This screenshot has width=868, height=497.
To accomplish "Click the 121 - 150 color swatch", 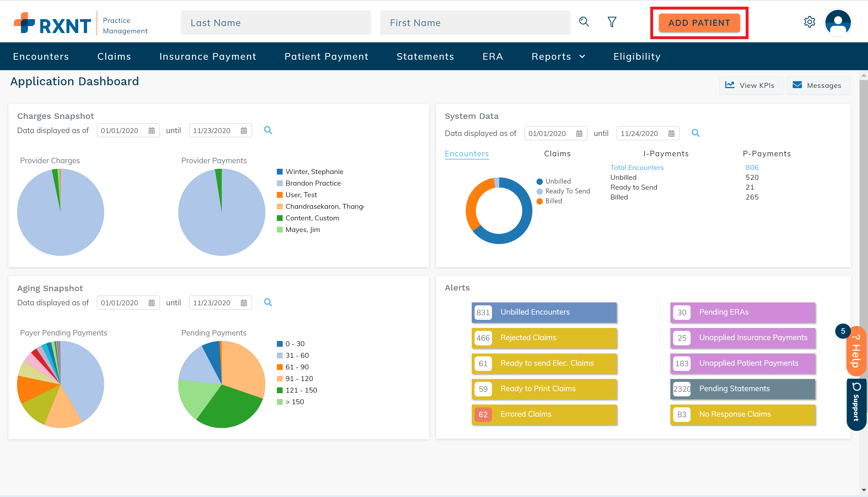I will [x=279, y=390].
